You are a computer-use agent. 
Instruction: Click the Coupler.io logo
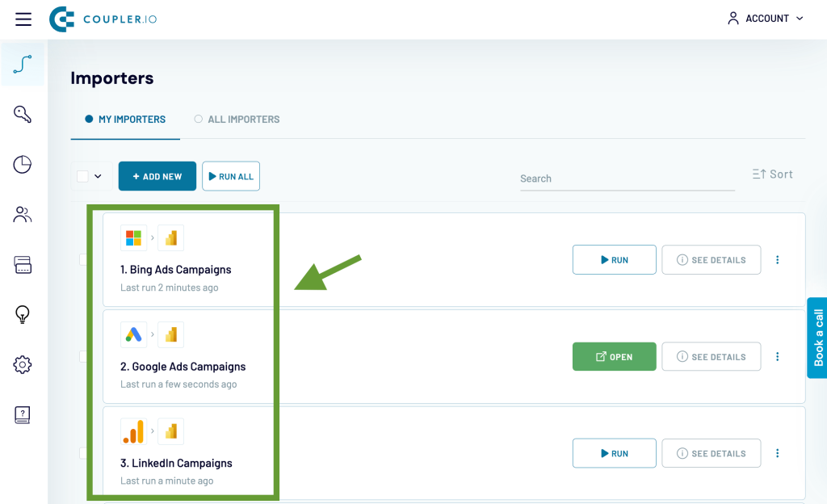tap(103, 19)
